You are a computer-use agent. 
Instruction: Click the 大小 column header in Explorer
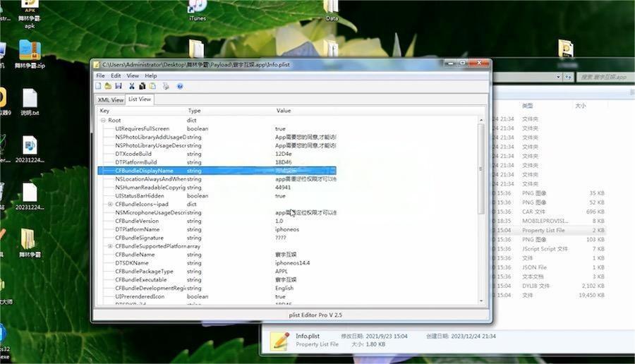pyautogui.click(x=581, y=106)
